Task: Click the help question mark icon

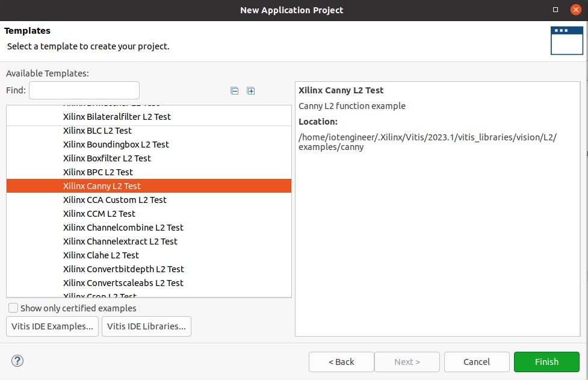Action: (x=17, y=361)
